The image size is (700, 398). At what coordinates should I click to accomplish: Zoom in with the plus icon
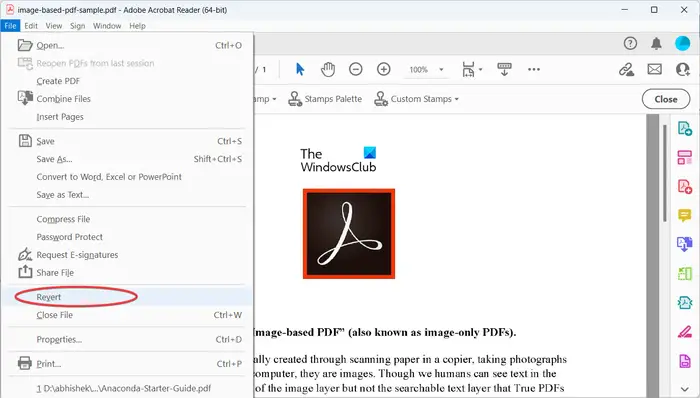click(383, 69)
